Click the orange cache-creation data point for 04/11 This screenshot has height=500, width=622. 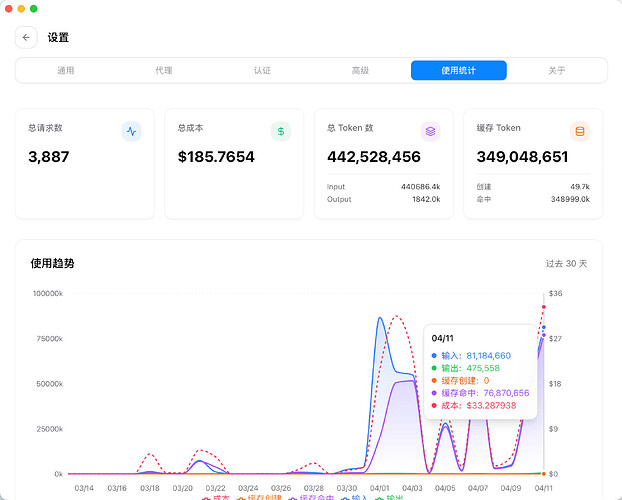point(543,474)
